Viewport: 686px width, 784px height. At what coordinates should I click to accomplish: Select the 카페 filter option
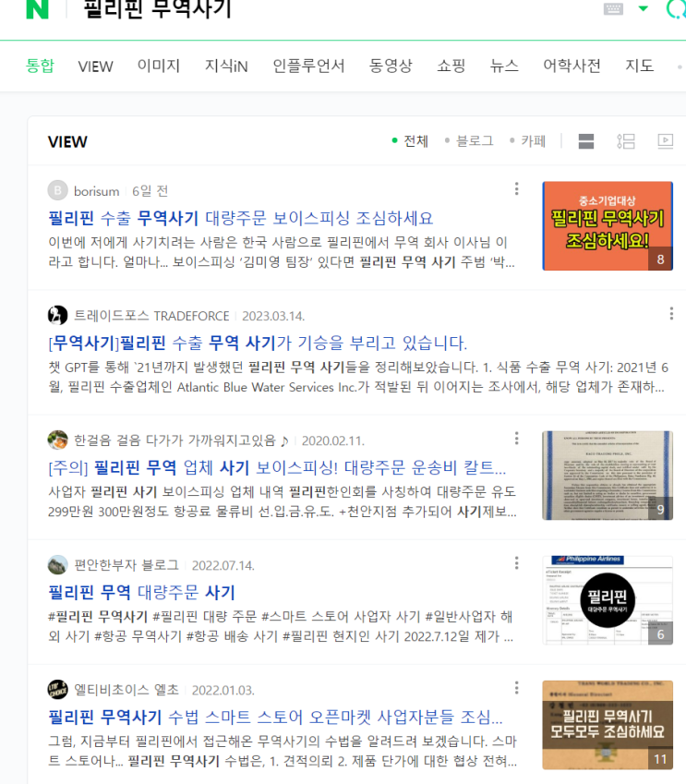tap(527, 141)
